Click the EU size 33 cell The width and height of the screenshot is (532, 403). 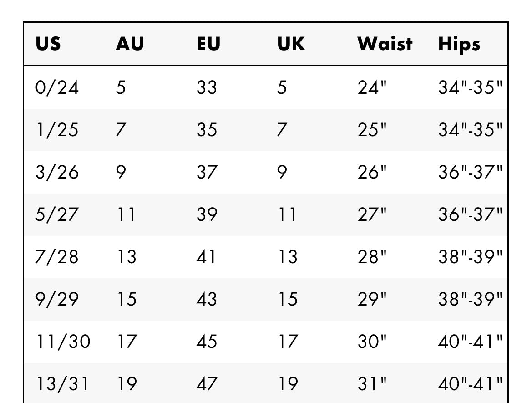(x=207, y=87)
